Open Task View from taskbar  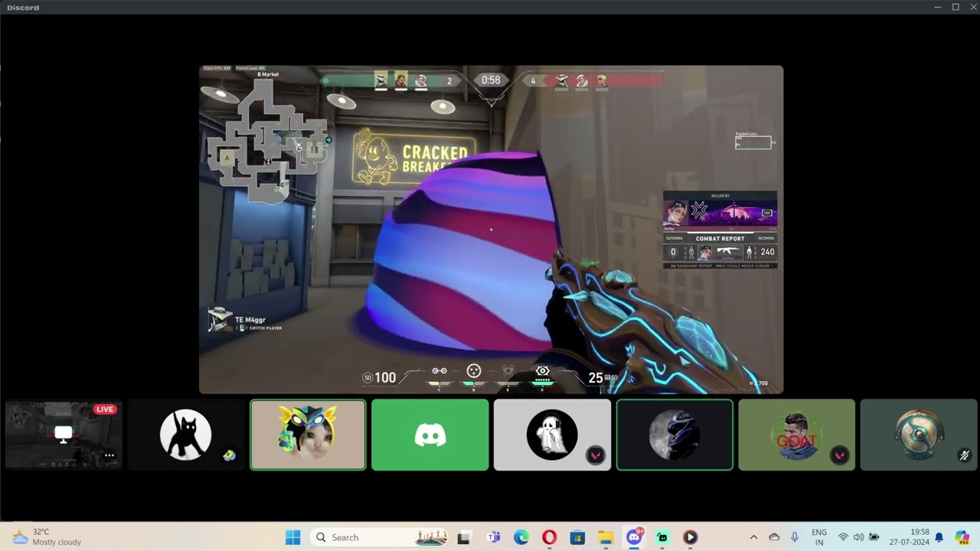tap(463, 537)
